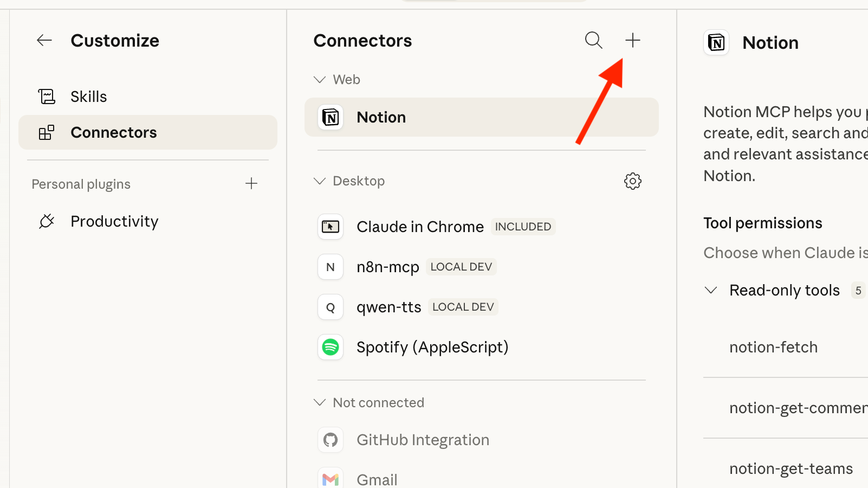
Task: Add a connector with plus icon
Action: 633,40
